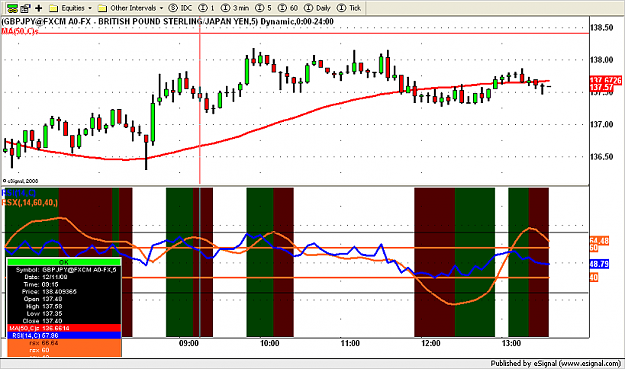The image size is (625, 369).
Task: Click the MA(50,C) study label
Action: coord(20,31)
